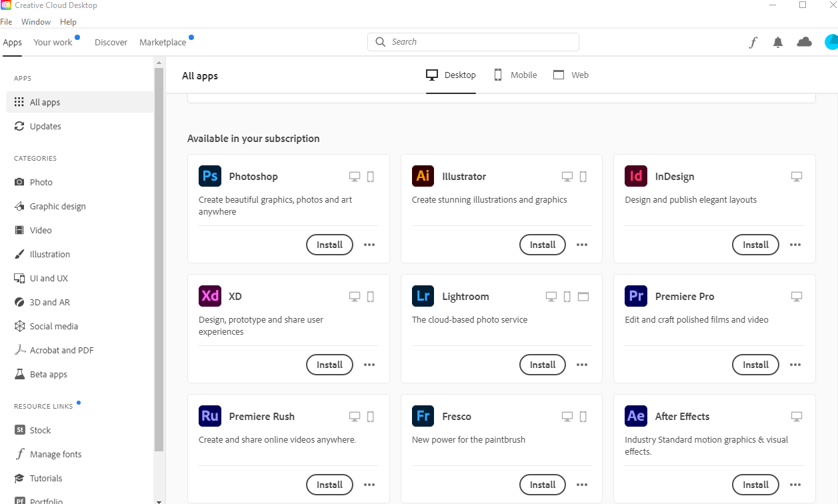This screenshot has width=838, height=504.
Task: Click the Lightroom app icon
Action: 423,296
